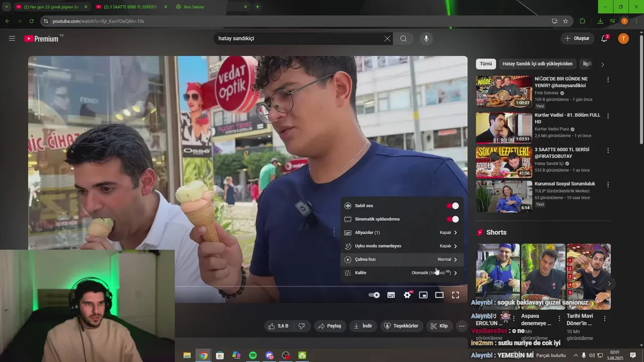The image size is (644, 362).
Task: Open Altyazılar (1) submenu
Action: (401, 233)
